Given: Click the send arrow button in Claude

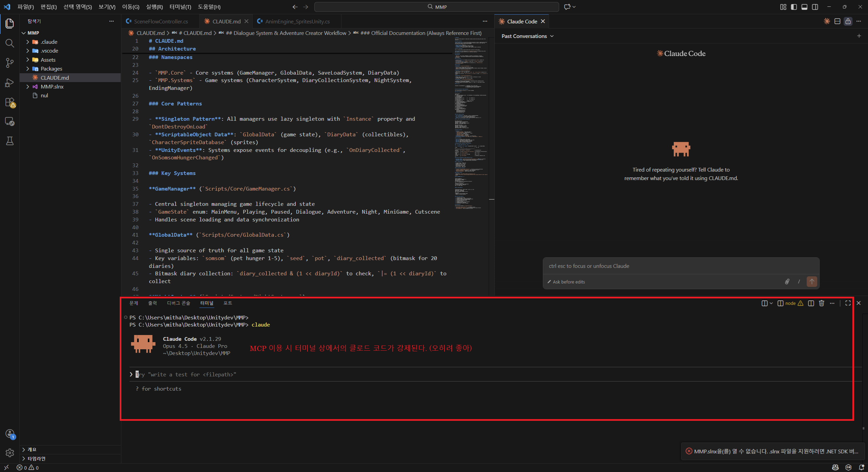Looking at the screenshot, I should coord(812,281).
